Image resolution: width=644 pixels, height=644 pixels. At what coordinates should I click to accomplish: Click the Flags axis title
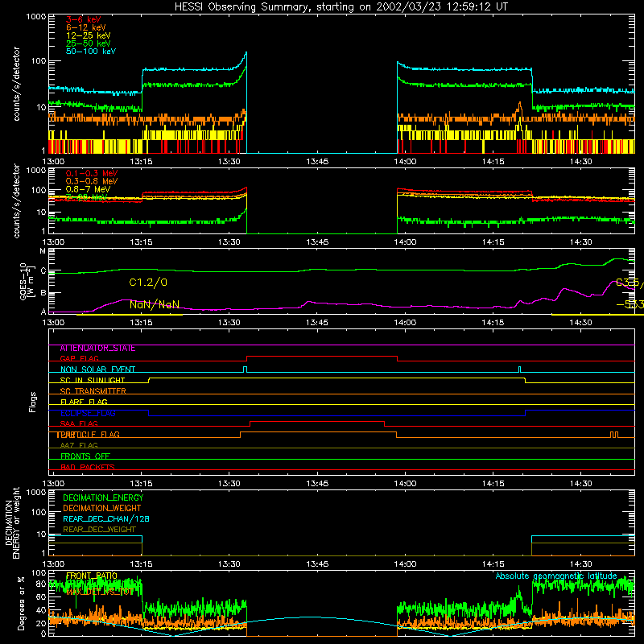point(32,402)
